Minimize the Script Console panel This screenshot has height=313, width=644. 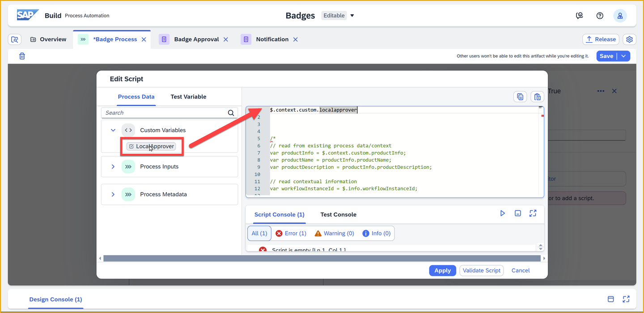pyautogui.click(x=517, y=214)
